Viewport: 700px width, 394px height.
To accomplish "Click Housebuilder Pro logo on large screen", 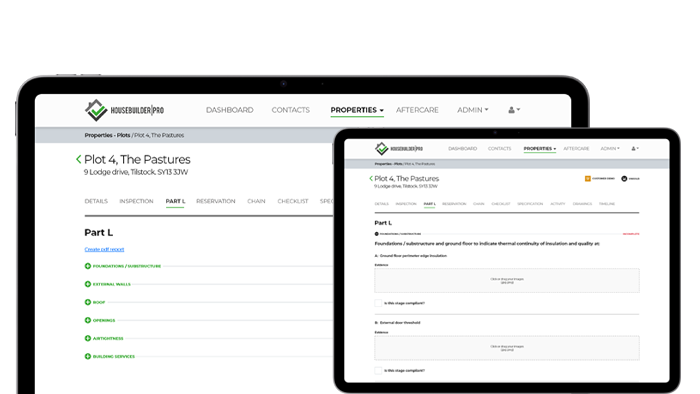I will coord(124,110).
